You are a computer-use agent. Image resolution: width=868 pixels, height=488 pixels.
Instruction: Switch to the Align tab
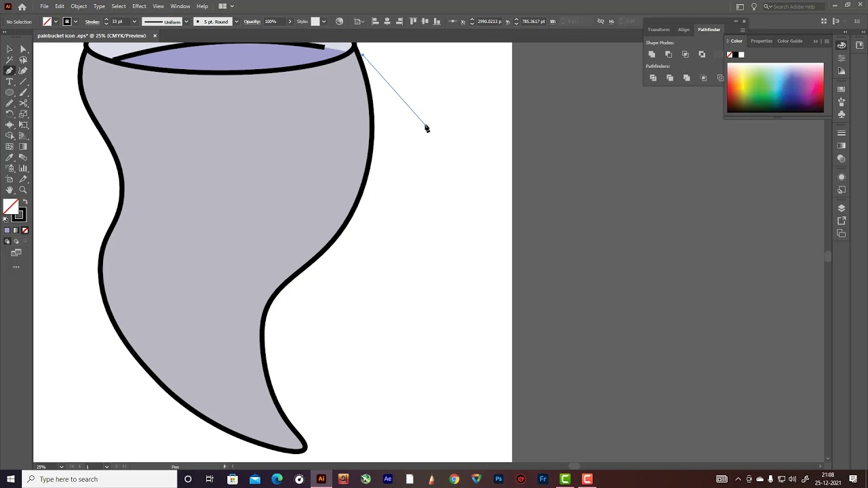(684, 30)
